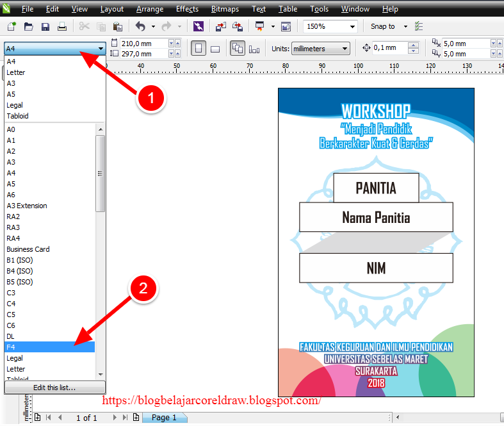
Task: Open the Snap to dropdown
Action: 405,27
